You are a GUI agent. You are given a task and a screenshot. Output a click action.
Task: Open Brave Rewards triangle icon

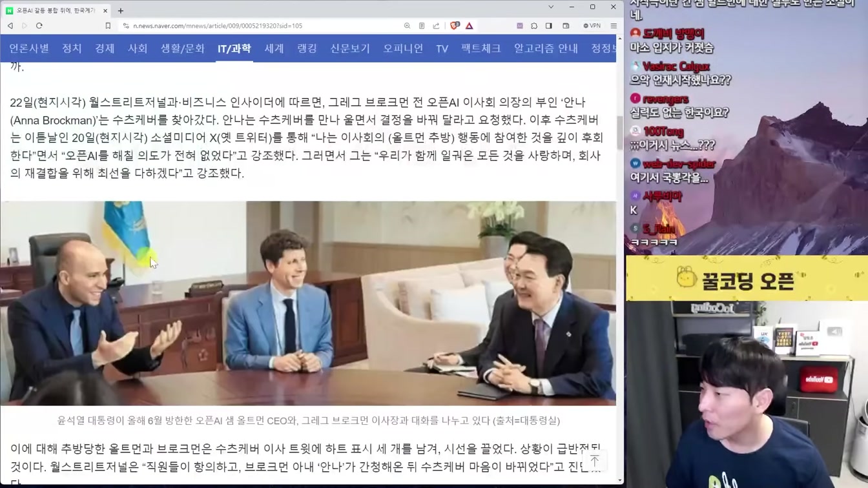[470, 26]
